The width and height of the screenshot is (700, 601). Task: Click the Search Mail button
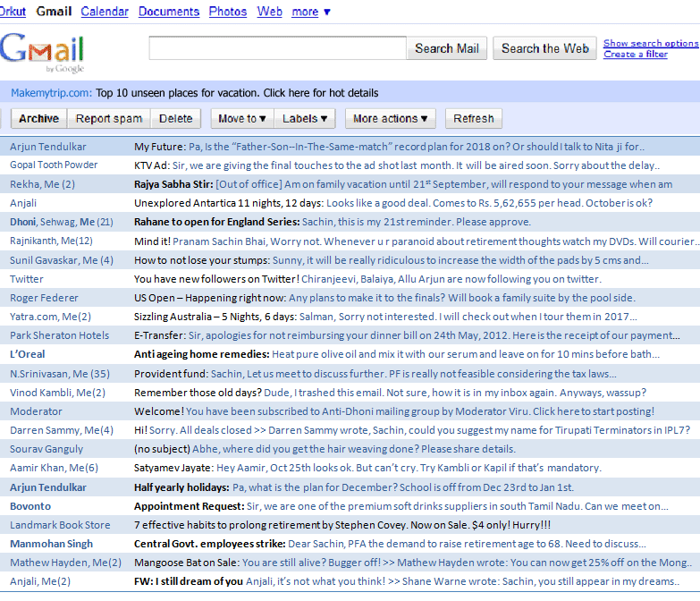pyautogui.click(x=447, y=48)
